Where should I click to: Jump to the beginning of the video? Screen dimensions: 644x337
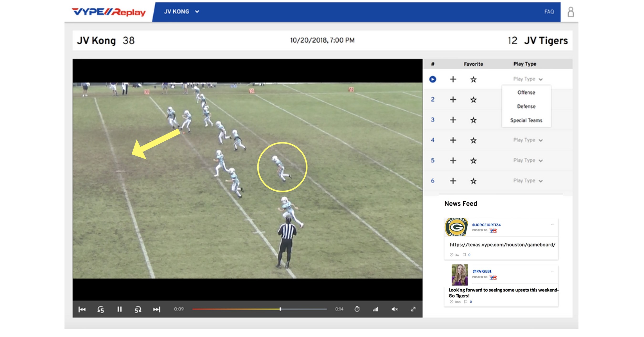pyautogui.click(x=82, y=309)
